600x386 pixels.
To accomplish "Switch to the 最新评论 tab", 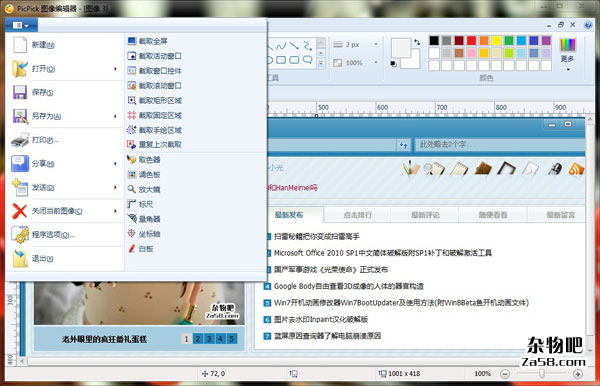I will [x=425, y=215].
